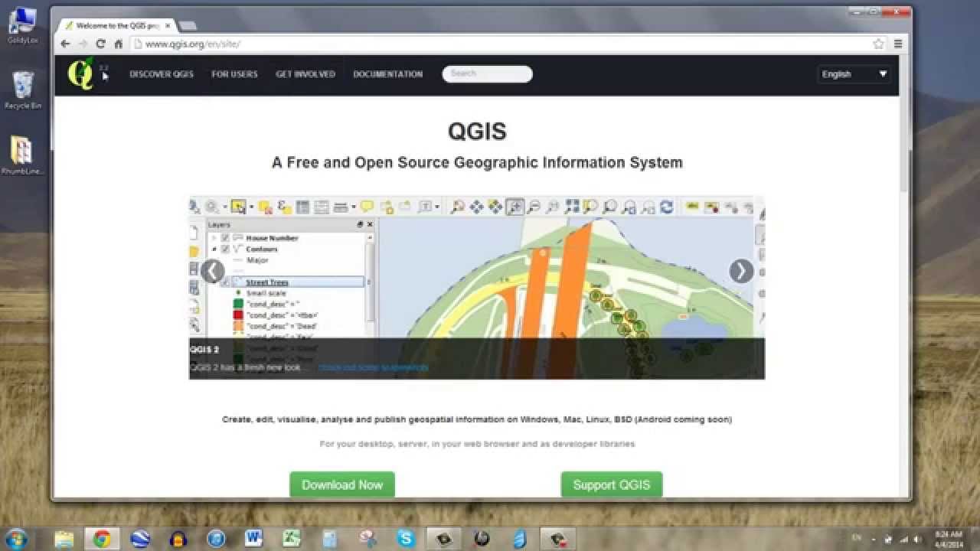Screen dimensions: 980x551
Task: Bookmark this page with the star icon
Action: [879, 44]
